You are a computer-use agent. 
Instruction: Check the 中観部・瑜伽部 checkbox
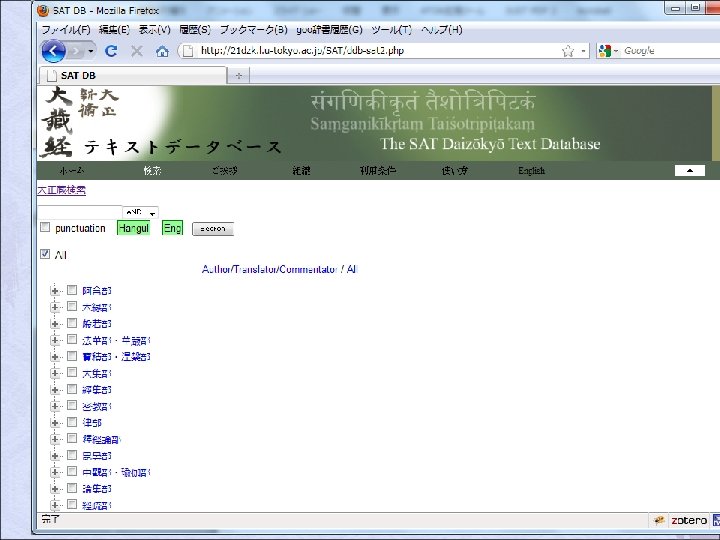coord(72,471)
